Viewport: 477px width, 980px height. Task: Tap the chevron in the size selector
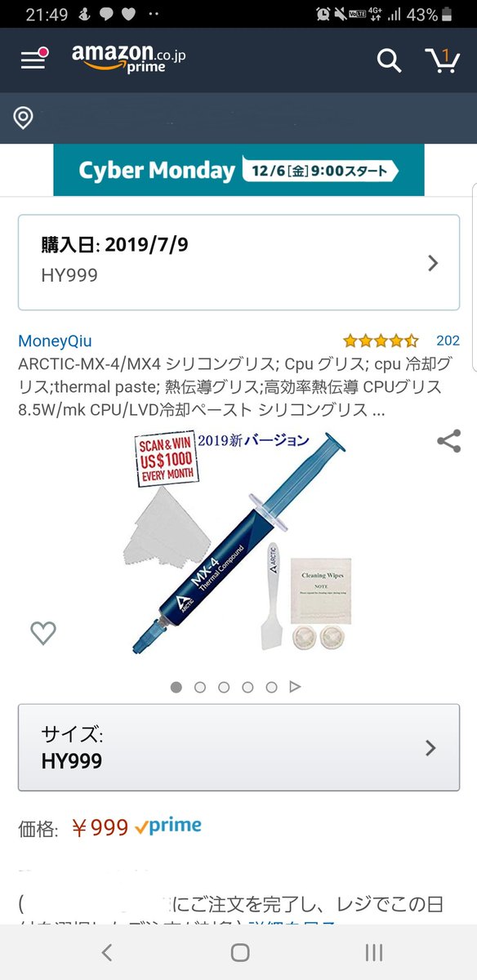point(432,748)
